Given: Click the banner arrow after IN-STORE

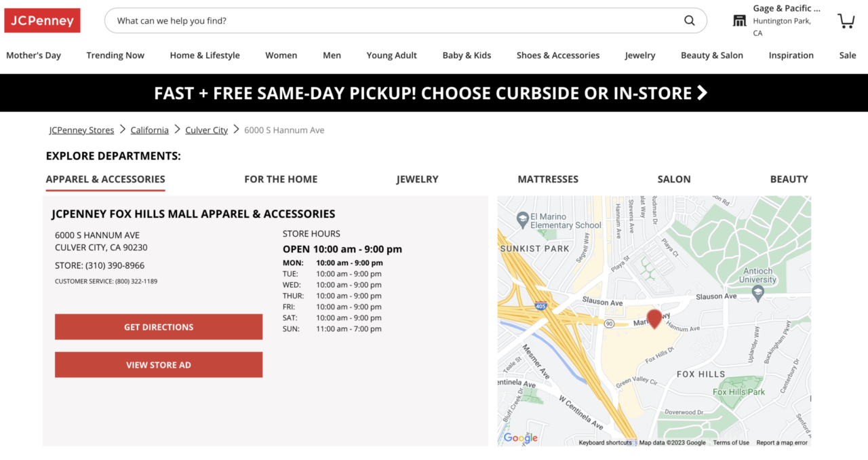Looking at the screenshot, I should (702, 93).
